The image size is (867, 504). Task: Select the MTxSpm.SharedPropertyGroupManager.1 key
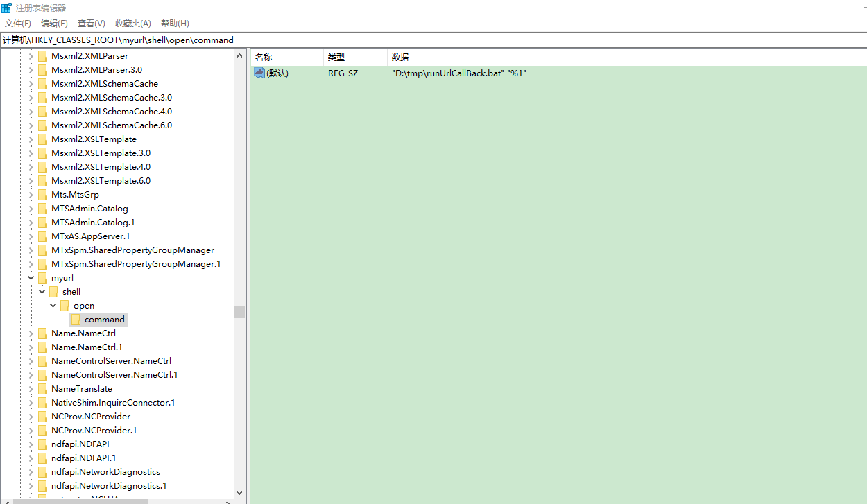(136, 263)
